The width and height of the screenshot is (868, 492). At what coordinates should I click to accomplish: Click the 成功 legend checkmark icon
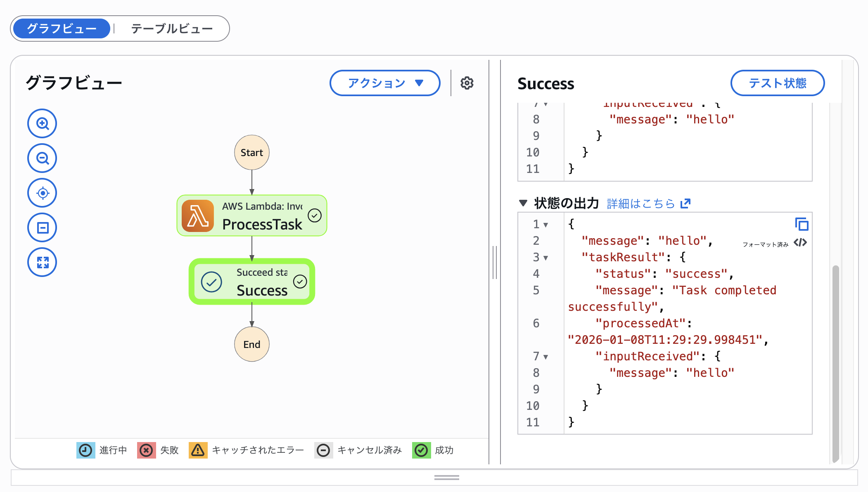tap(421, 450)
